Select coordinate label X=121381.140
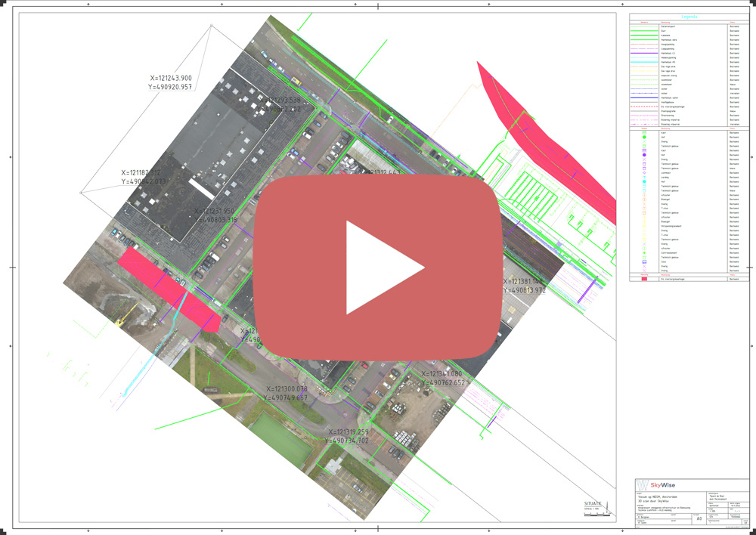This screenshot has width=756, height=535. (524, 285)
